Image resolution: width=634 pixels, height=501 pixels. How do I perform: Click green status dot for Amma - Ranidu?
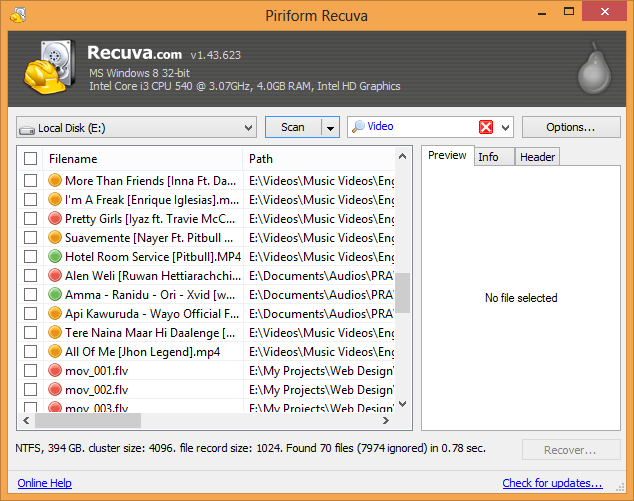click(55, 294)
